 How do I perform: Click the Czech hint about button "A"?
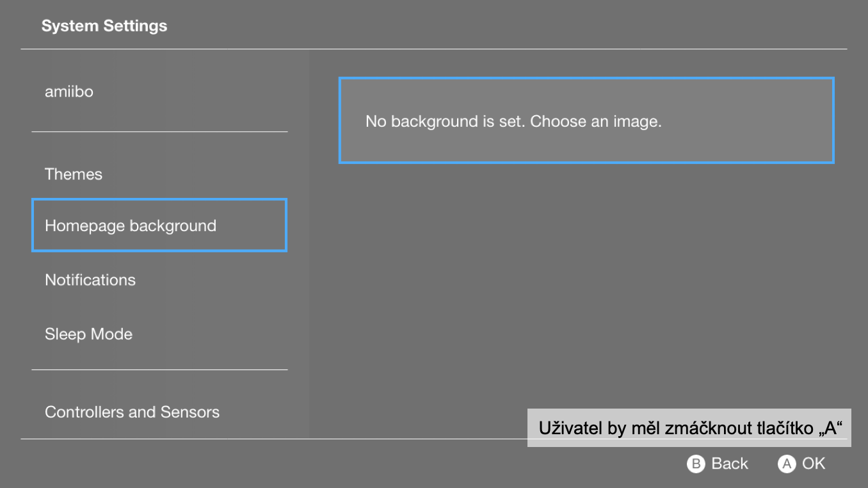coord(689,428)
